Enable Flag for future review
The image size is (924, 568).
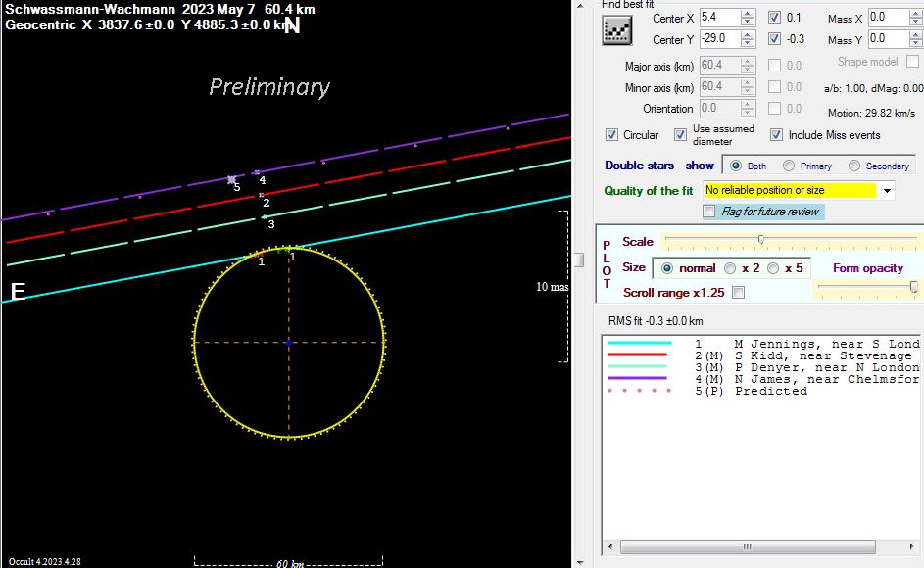click(709, 212)
